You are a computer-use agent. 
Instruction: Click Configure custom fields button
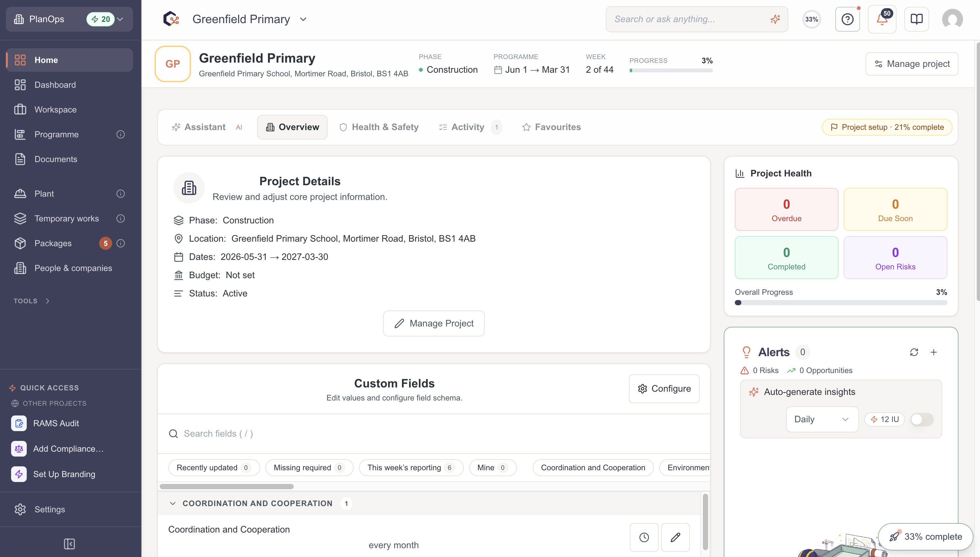pyautogui.click(x=664, y=389)
